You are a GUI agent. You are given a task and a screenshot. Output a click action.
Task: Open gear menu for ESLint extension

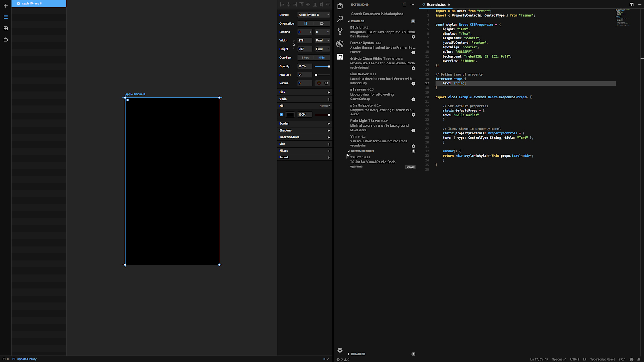413,37
